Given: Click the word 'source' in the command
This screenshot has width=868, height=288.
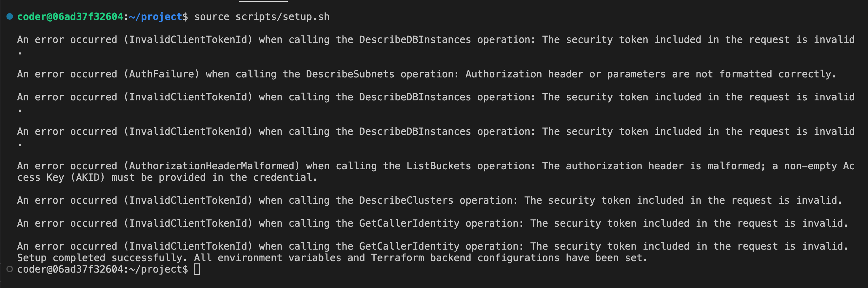Looking at the screenshot, I should tap(212, 16).
